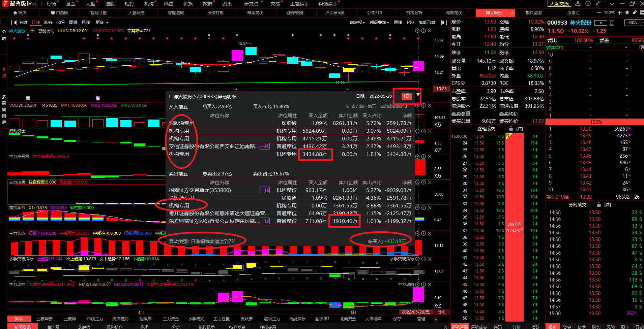Screen dimensions: 644x329
Task: Expand the [详] link beside 逐笔成交
Action: pyautogui.click(x=520, y=129)
